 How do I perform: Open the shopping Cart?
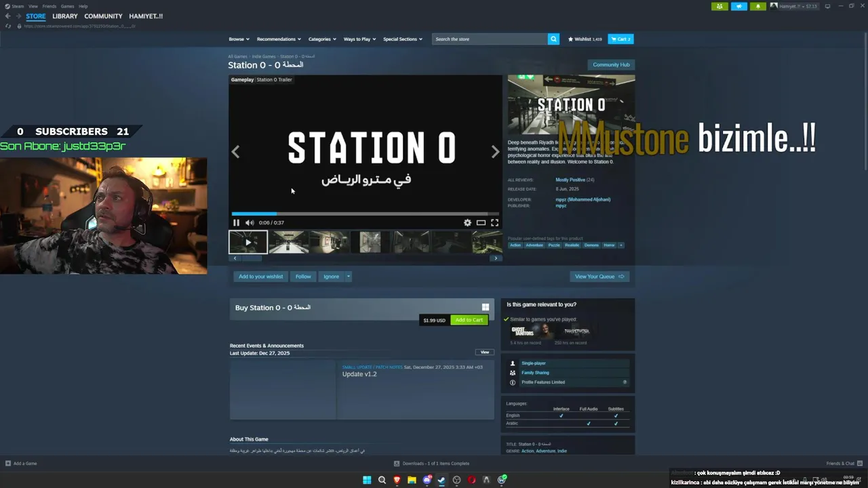pyautogui.click(x=620, y=39)
